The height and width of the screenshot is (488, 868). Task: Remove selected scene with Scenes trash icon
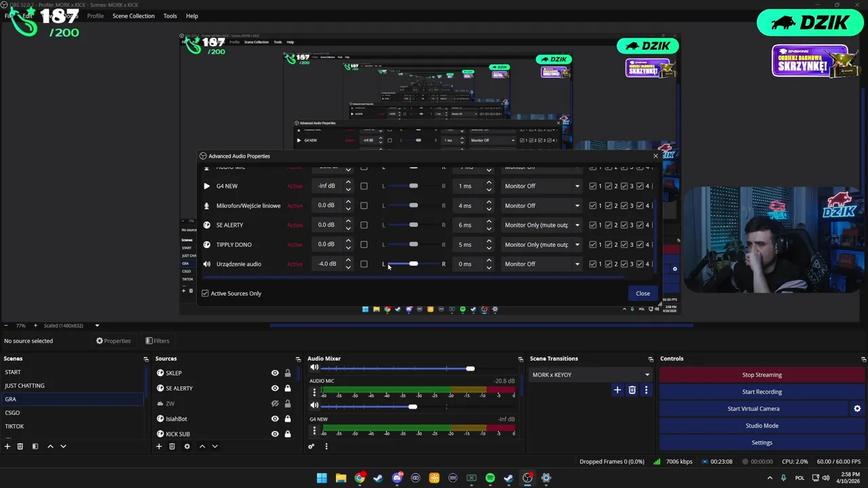click(x=20, y=447)
